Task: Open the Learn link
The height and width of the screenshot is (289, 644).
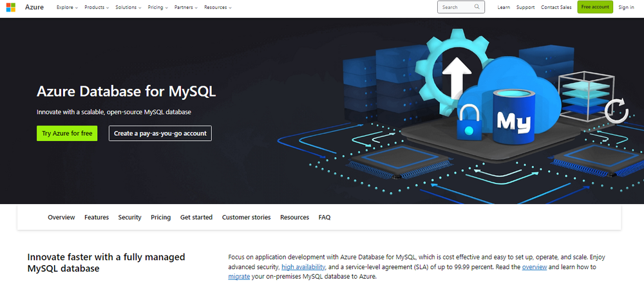Action: 504,7
